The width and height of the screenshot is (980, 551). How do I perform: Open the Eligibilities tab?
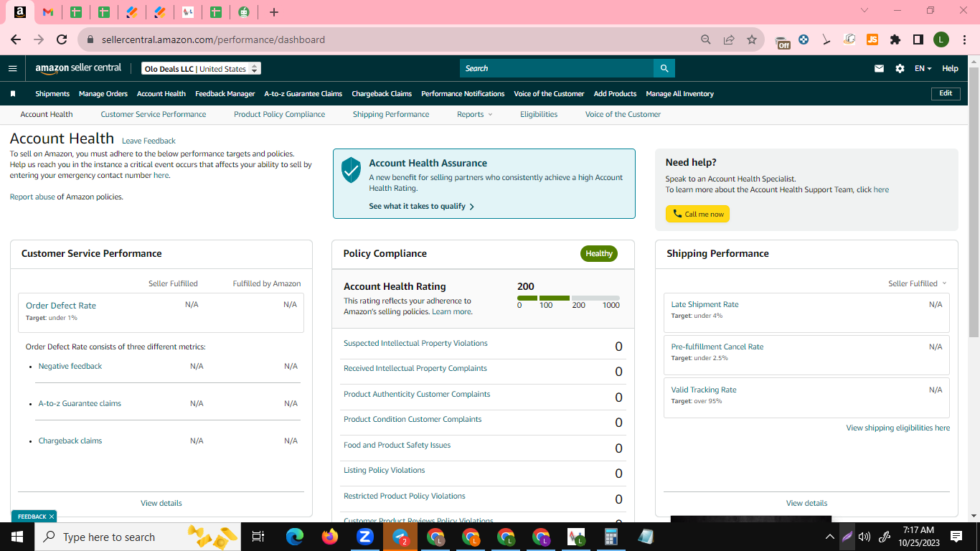(539, 114)
